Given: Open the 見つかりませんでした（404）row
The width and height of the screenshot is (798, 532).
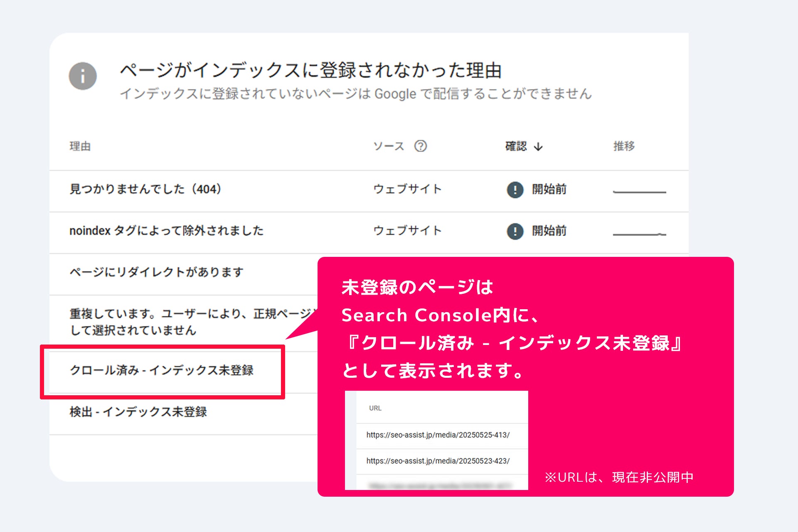Looking at the screenshot, I should click(x=145, y=189).
